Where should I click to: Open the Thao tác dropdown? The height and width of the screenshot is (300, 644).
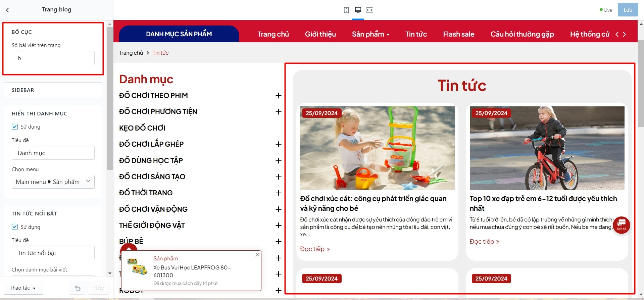pyautogui.click(x=23, y=288)
